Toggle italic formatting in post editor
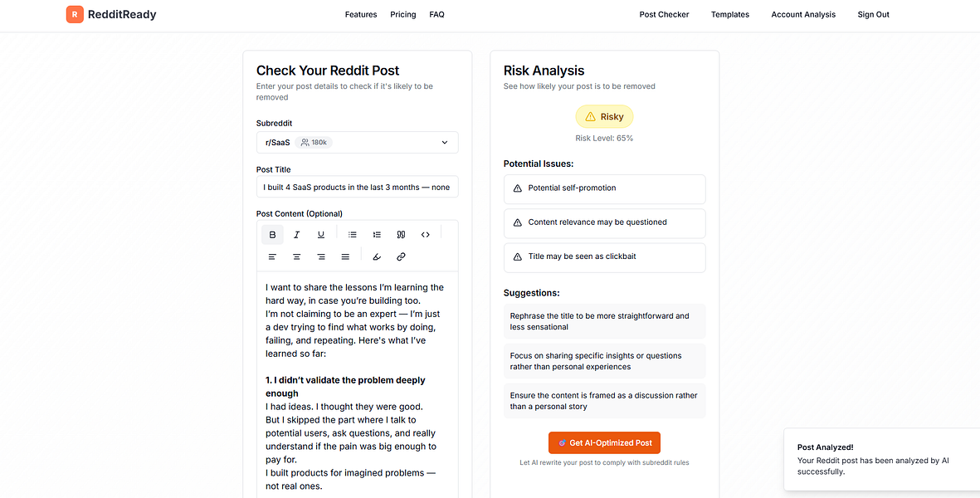Viewport: 980px width, 498px height. pyautogui.click(x=297, y=235)
